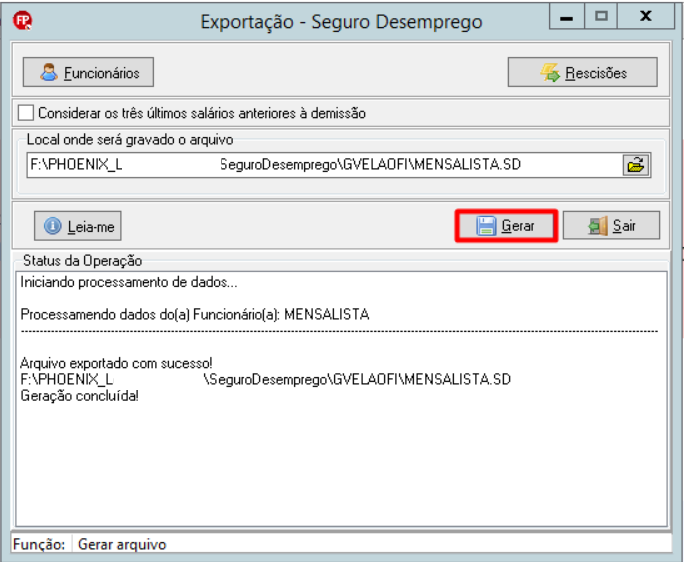Click the lightning arrow icon on Rescisões
Image resolution: width=686 pixels, height=562 pixels.
(550, 73)
